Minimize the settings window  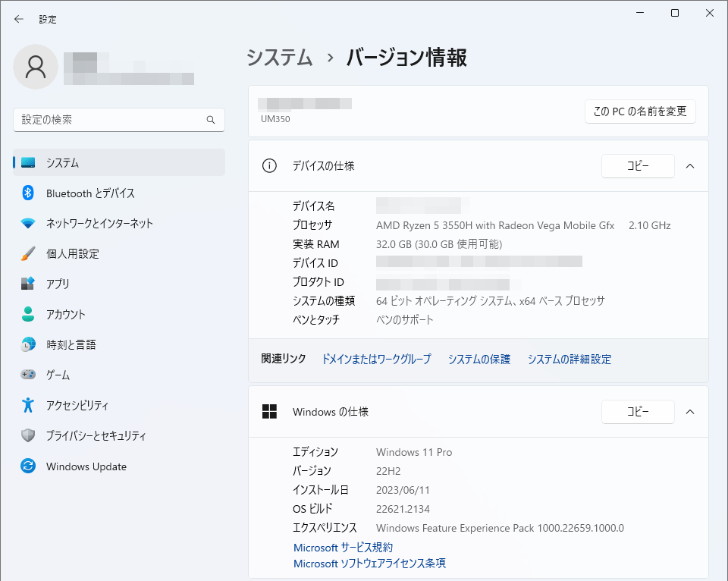click(x=640, y=13)
